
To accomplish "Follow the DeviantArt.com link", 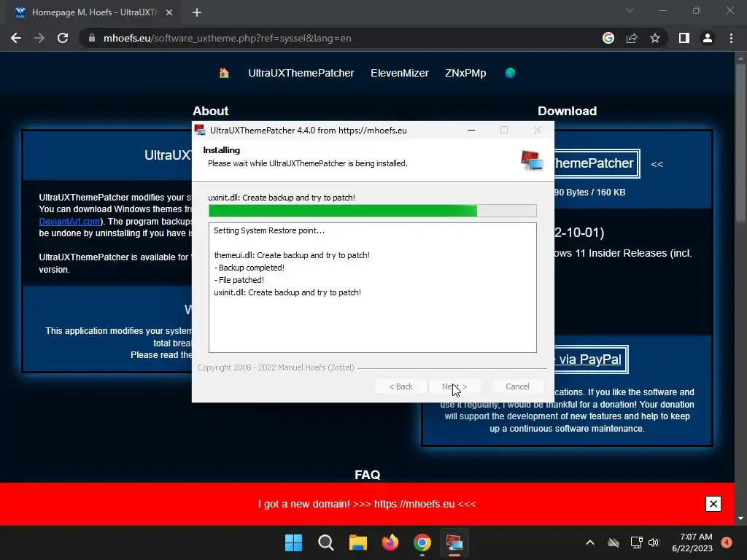I will coord(69,222).
